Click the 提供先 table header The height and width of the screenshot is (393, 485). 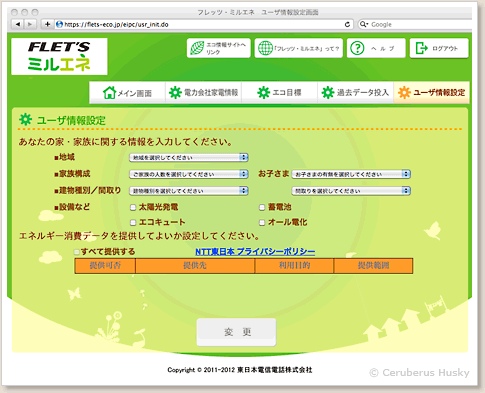[195, 266]
